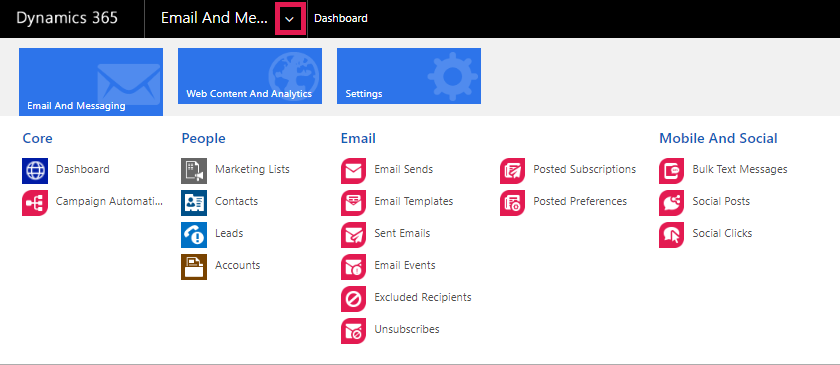Click the Posted Preferences icon
The width and height of the screenshot is (840, 365).
coord(513,203)
